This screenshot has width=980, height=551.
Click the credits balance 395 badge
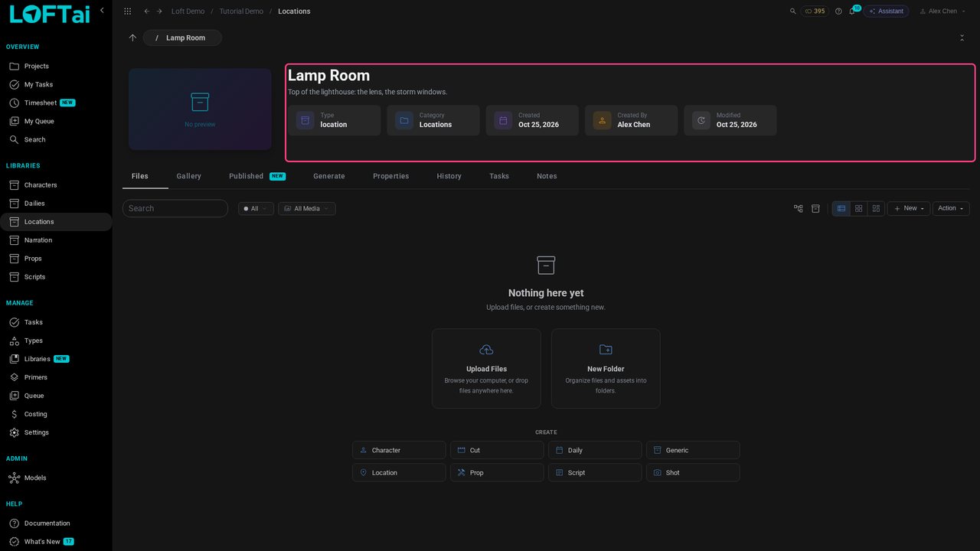click(815, 11)
